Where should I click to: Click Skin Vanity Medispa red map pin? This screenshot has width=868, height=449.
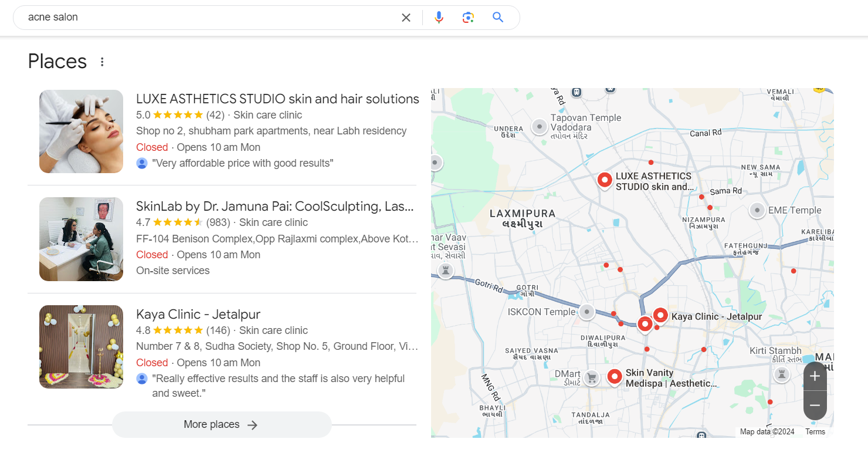point(614,377)
